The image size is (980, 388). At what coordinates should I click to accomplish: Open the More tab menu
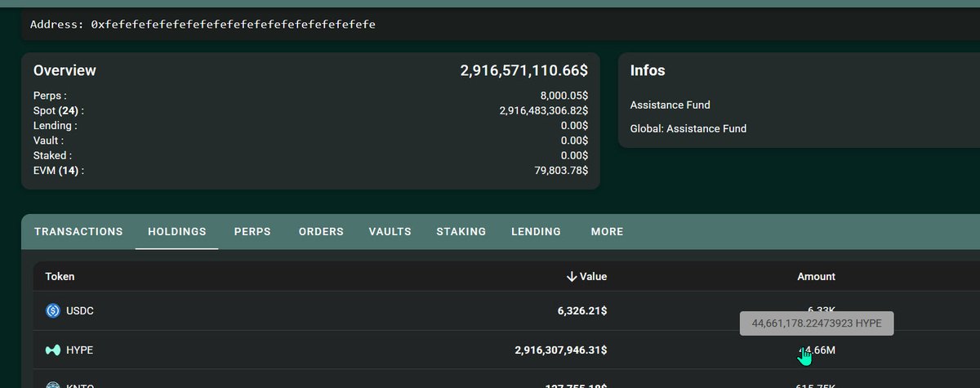[607, 232]
